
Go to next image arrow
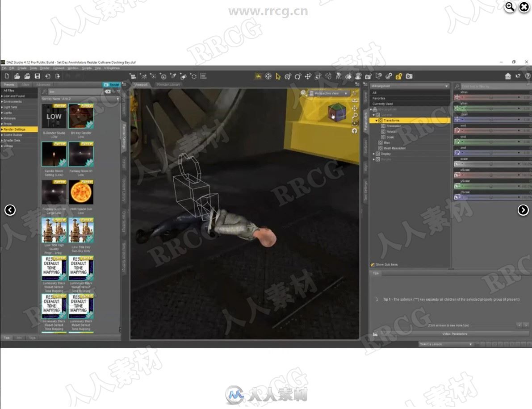[523, 210]
